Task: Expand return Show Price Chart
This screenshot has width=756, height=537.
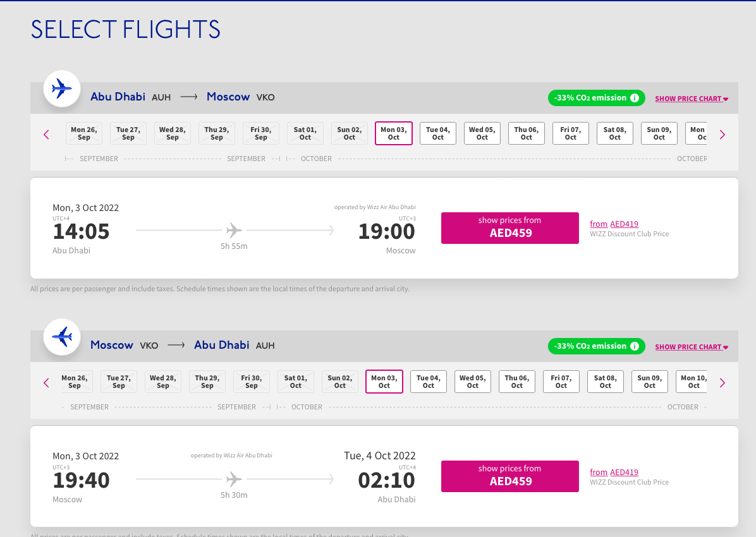Action: click(x=692, y=347)
